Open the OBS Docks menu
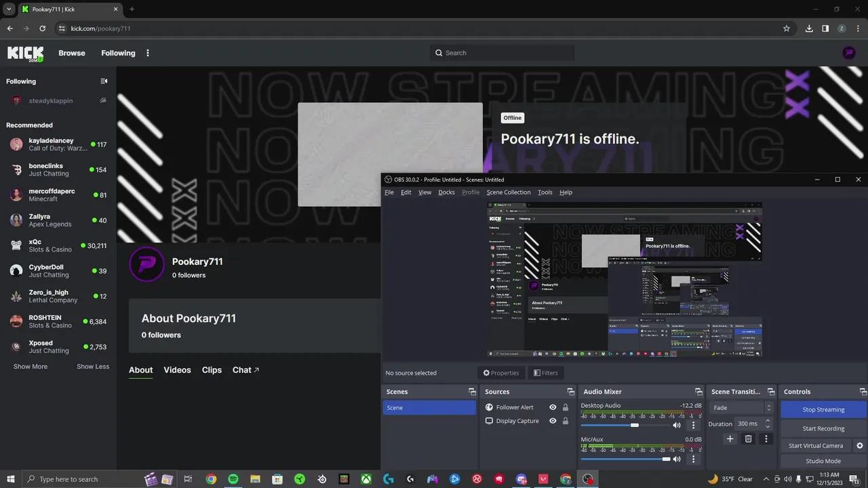Screen dimensions: 868x488 (446, 192)
